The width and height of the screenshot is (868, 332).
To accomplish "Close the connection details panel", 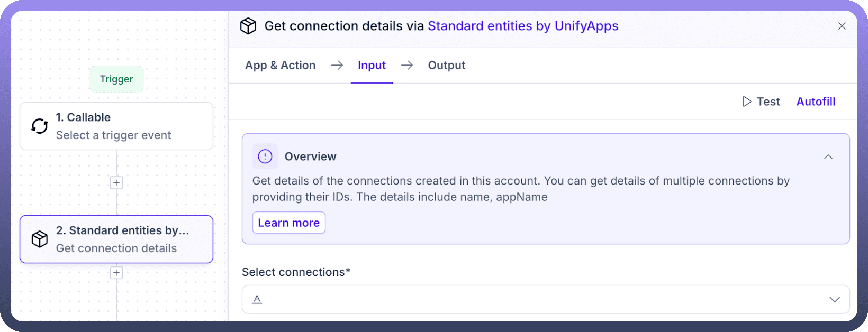I will [842, 26].
